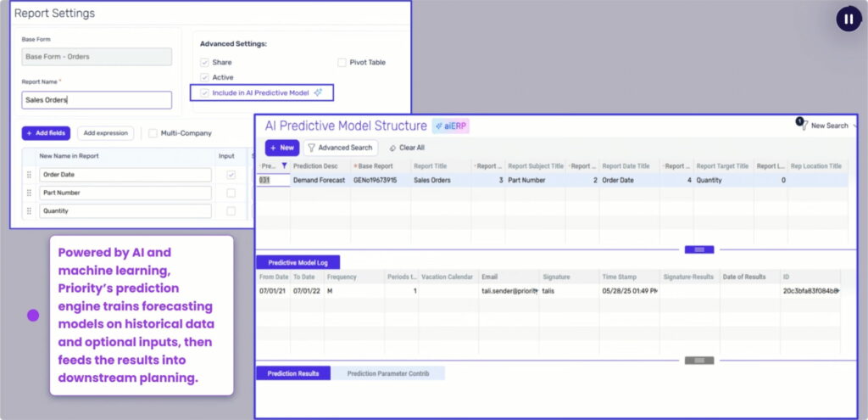Select the Sales Orders report title cell
The image size is (868, 420).
click(x=441, y=180)
